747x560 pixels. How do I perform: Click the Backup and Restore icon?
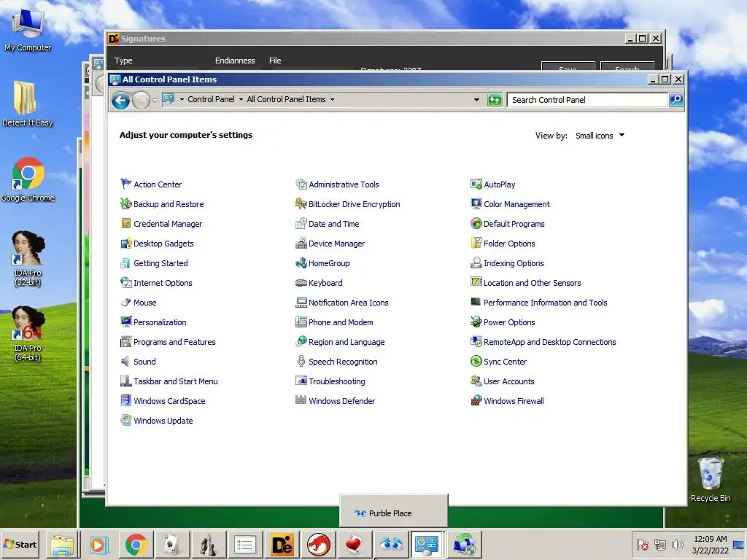(125, 204)
